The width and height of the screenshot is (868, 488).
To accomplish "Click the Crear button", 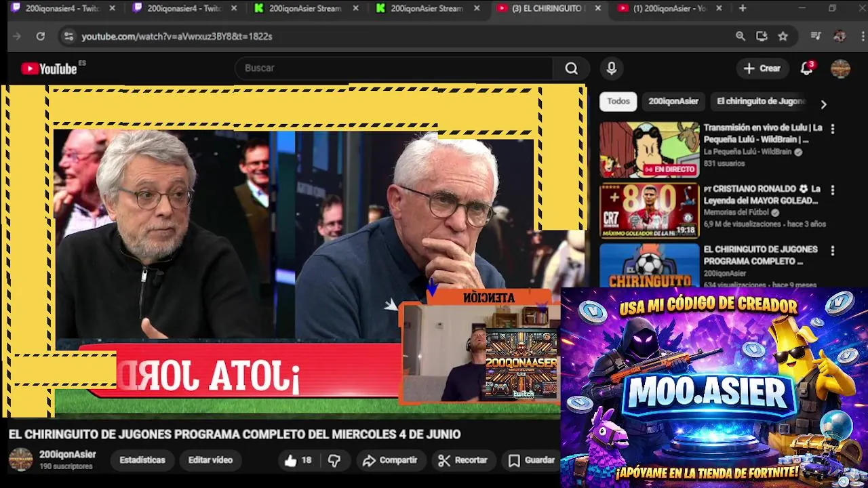I will pos(762,68).
